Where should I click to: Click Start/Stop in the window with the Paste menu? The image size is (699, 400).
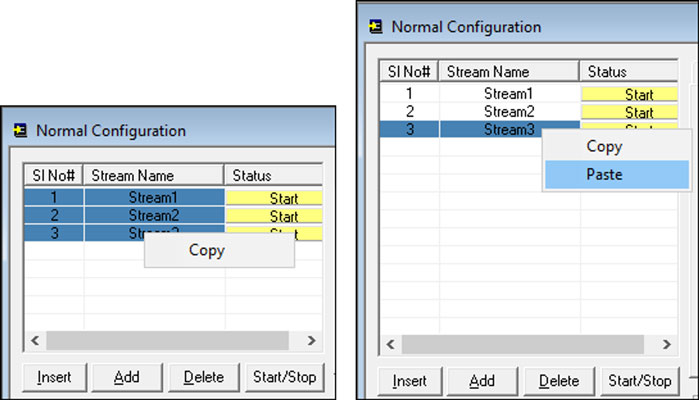(x=639, y=381)
